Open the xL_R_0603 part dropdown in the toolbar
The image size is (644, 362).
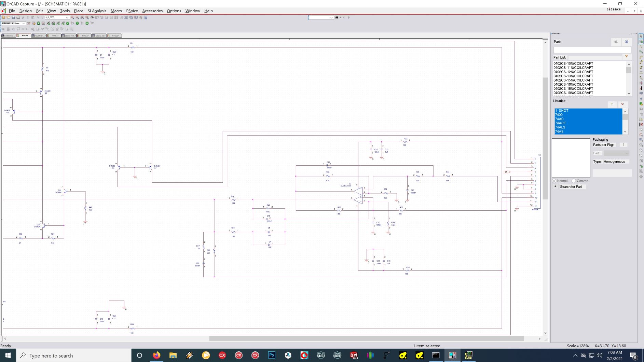[67, 17]
